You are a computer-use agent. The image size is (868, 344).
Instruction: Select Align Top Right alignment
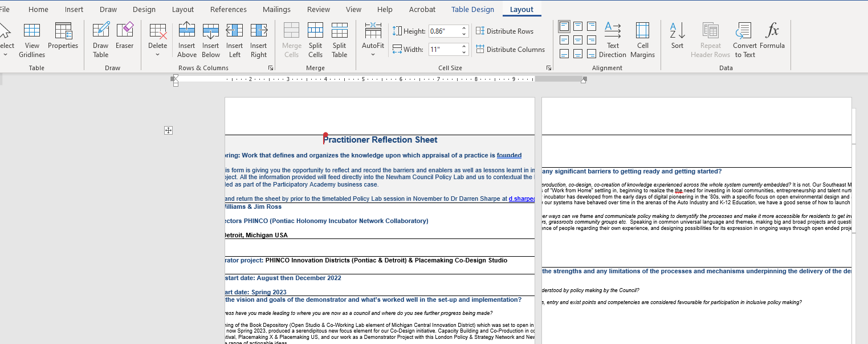coord(592,26)
